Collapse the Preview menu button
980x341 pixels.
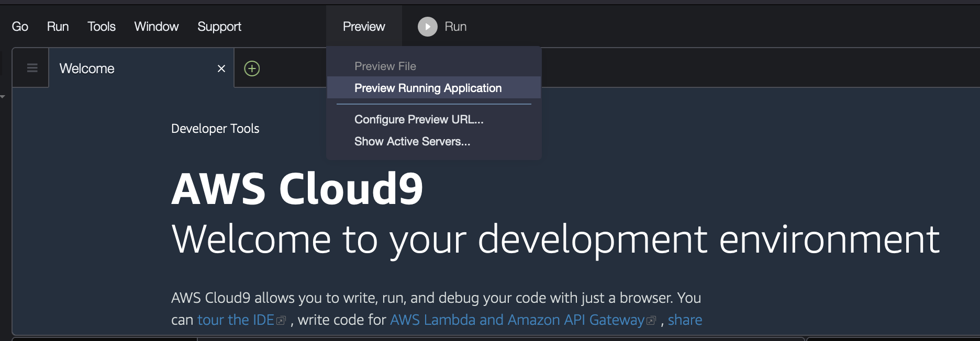pyautogui.click(x=364, y=26)
